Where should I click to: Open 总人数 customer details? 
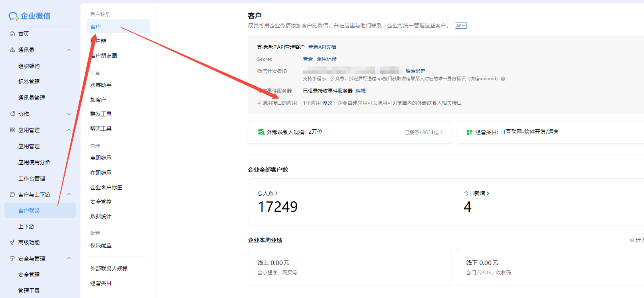pyautogui.click(x=267, y=193)
